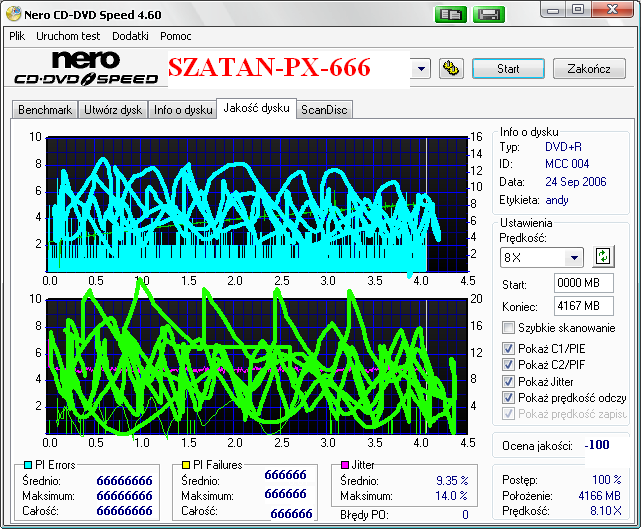The height and width of the screenshot is (529, 641).
Task: Click the green disc info title bar icon
Action: tap(450, 15)
